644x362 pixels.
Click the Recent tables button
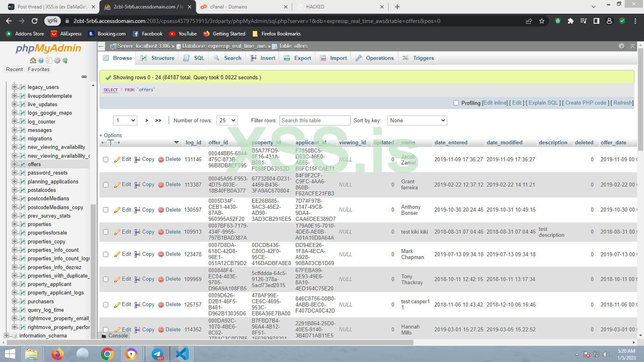pyautogui.click(x=14, y=70)
